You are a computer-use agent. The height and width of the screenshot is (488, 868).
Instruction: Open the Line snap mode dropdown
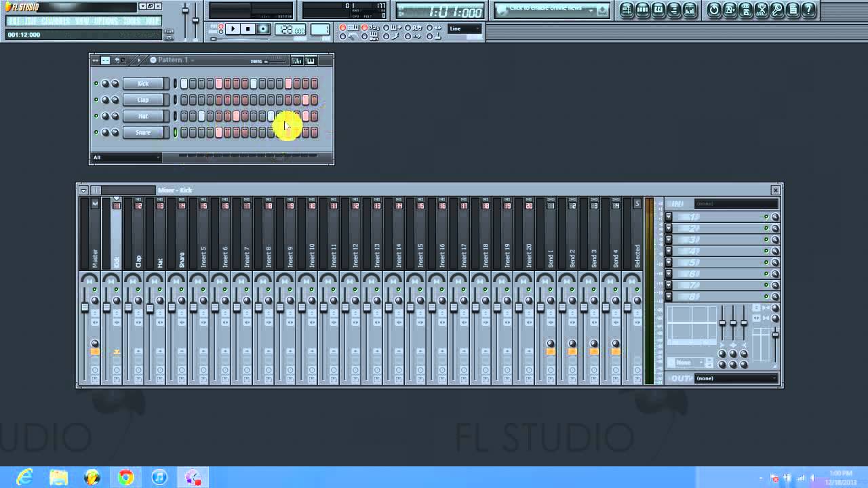click(465, 29)
